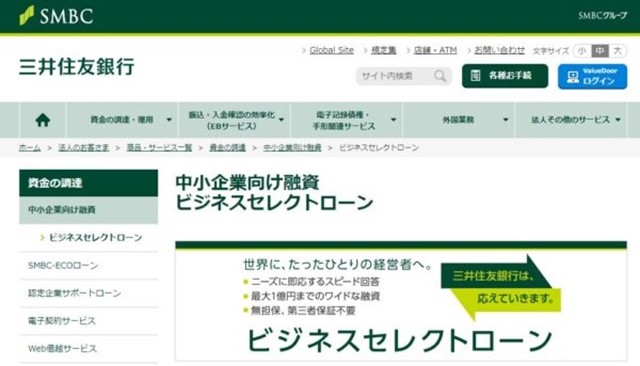The height and width of the screenshot is (366, 640).
Task: Select ビジネスセレクトローン sidebar subitem
Action: click(x=95, y=237)
